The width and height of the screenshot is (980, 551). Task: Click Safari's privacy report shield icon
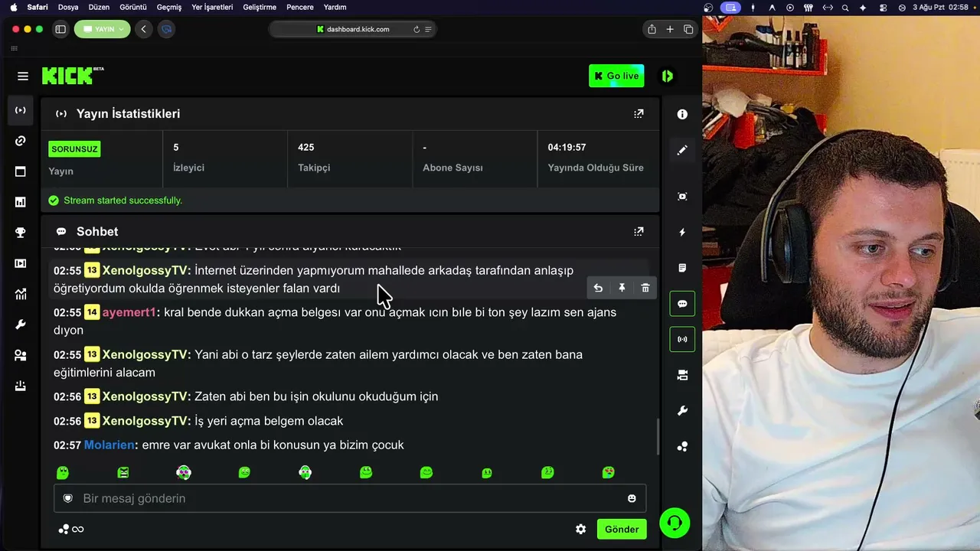tap(166, 29)
